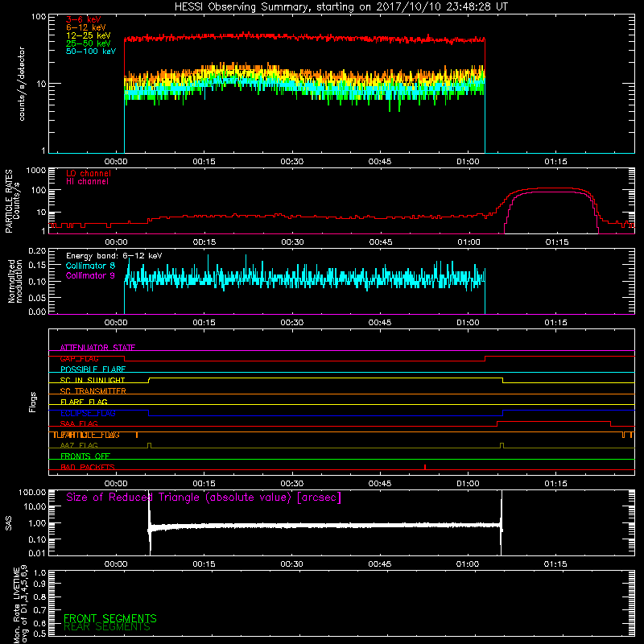Screen dimensions: 644x644
Task: Select the green 25-50 keV legend label
Action: (89, 43)
